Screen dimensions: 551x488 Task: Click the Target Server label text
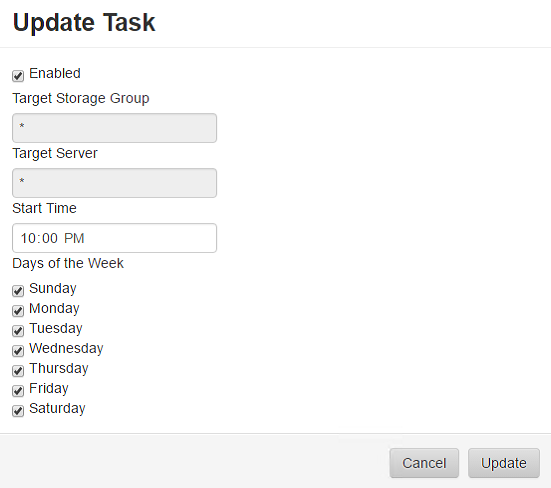(x=55, y=154)
